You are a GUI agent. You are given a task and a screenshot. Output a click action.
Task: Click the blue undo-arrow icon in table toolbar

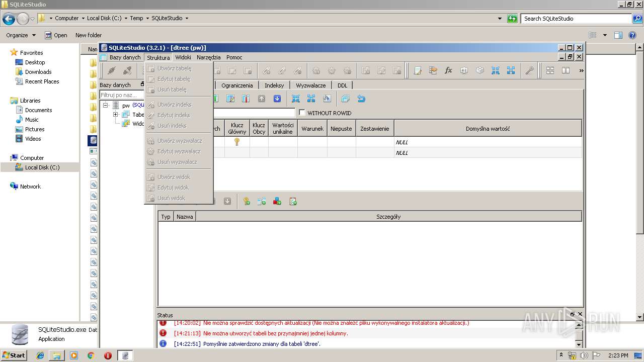tap(361, 99)
